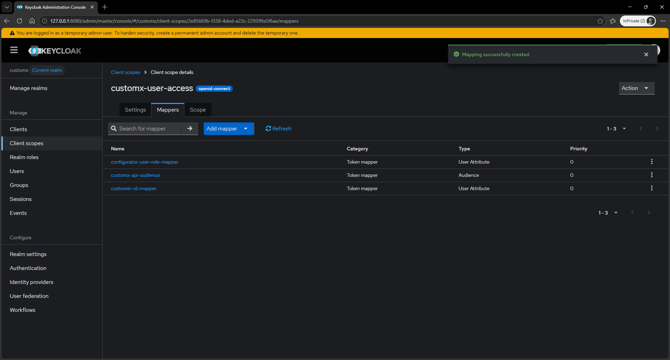Open browser extensions icon

click(613, 21)
